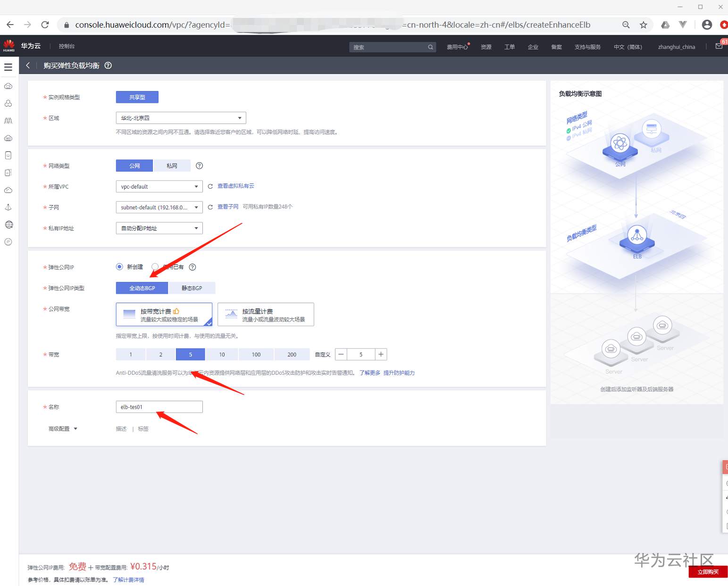
Task: Select 静态BGP IP type
Action: (192, 288)
